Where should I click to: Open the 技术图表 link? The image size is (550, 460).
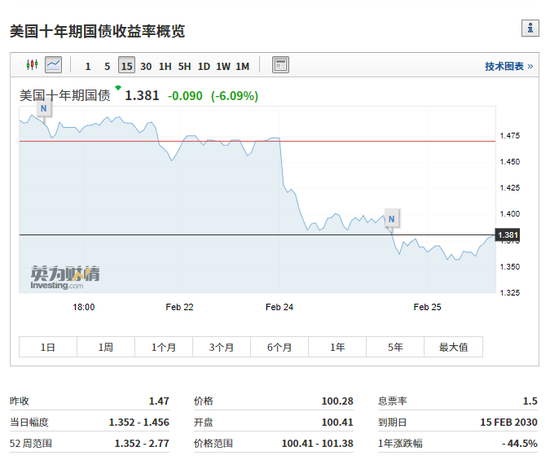509,66
